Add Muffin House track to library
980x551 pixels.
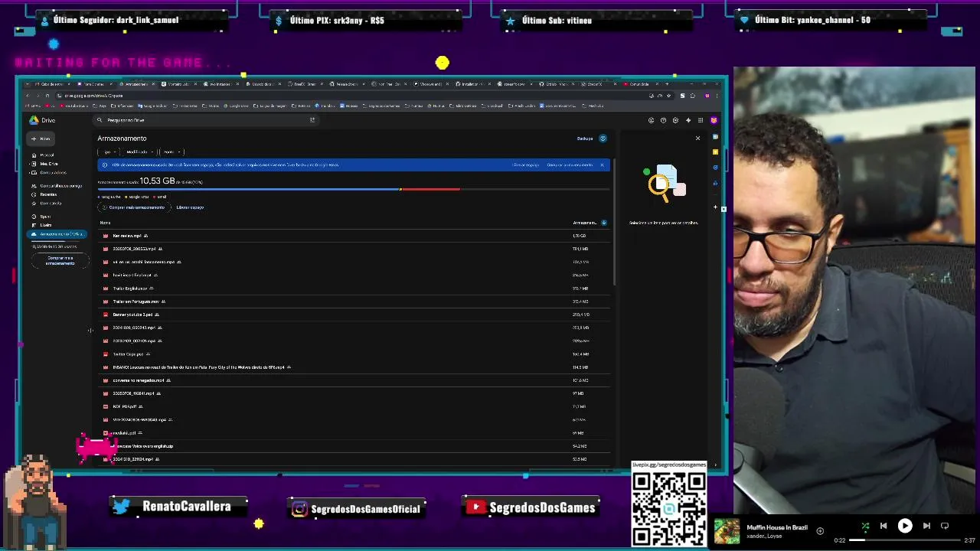820,530
